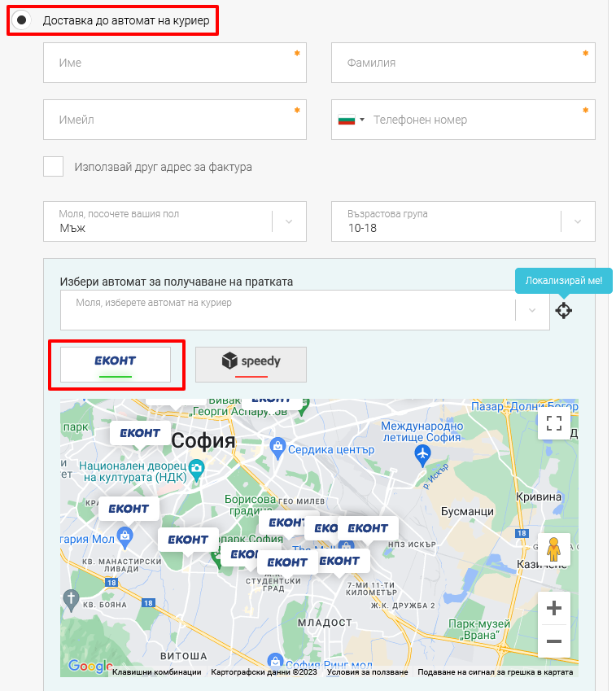Click the Еконт marker below Гео Милев label

(x=284, y=524)
